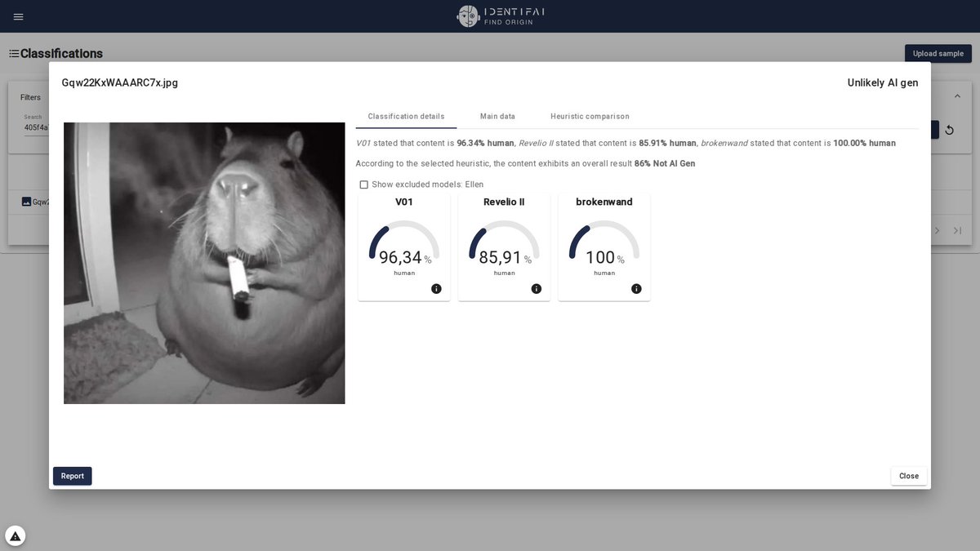Open the warning triangle badge at bottom left
The height and width of the screenshot is (551, 980).
(x=14, y=535)
